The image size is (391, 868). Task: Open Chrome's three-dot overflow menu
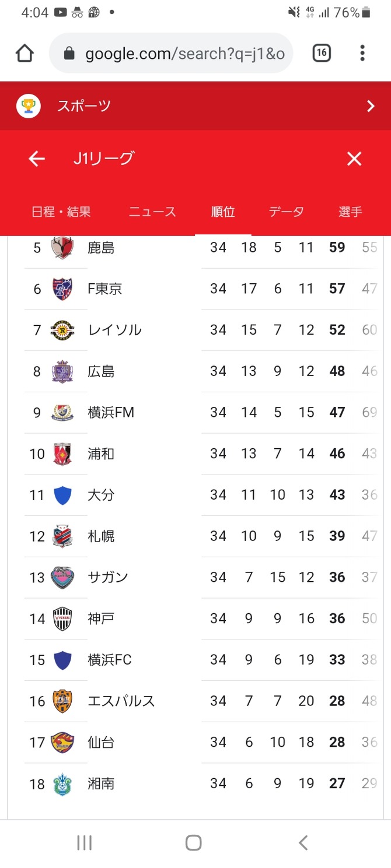point(362,54)
